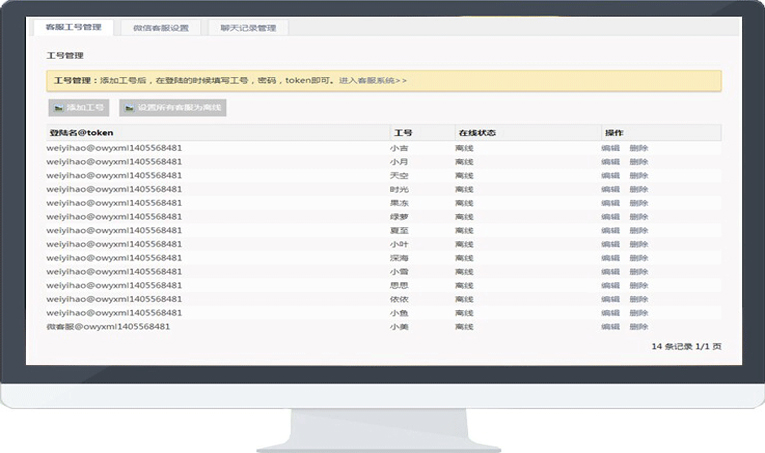Image resolution: width=765 pixels, height=453 pixels.
Task: Click 删除 in the 深海 row
Action: pyautogui.click(x=639, y=258)
